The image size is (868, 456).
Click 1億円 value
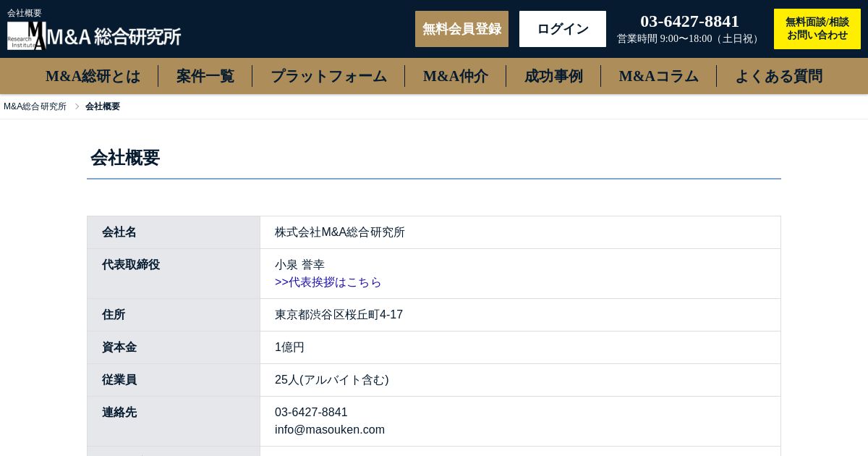289,347
